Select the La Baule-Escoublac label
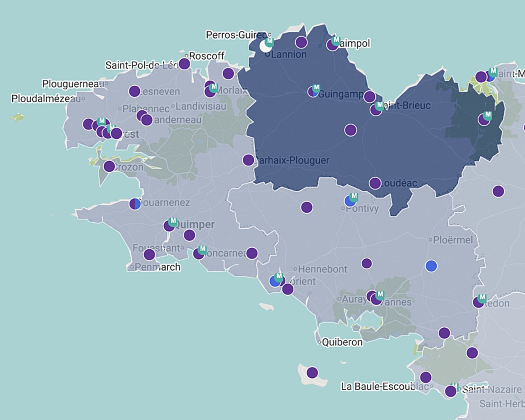This screenshot has height=420, width=525. pyautogui.click(x=385, y=386)
